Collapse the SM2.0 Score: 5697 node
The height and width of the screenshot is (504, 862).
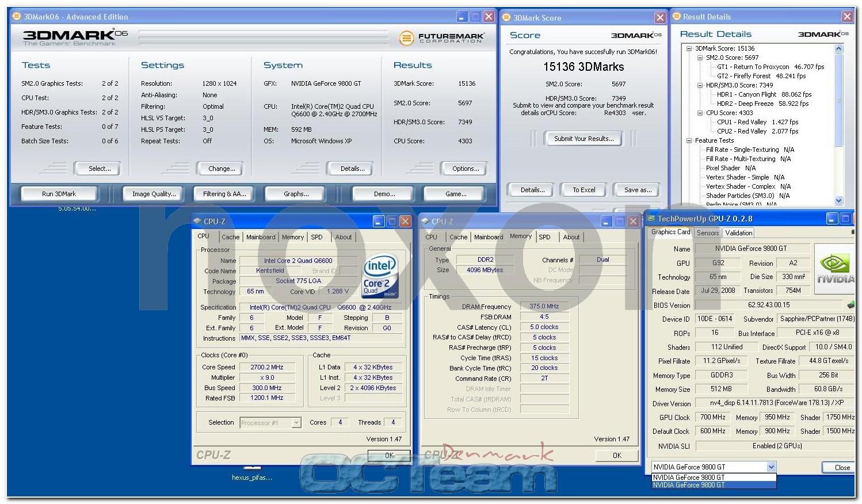tap(700, 58)
